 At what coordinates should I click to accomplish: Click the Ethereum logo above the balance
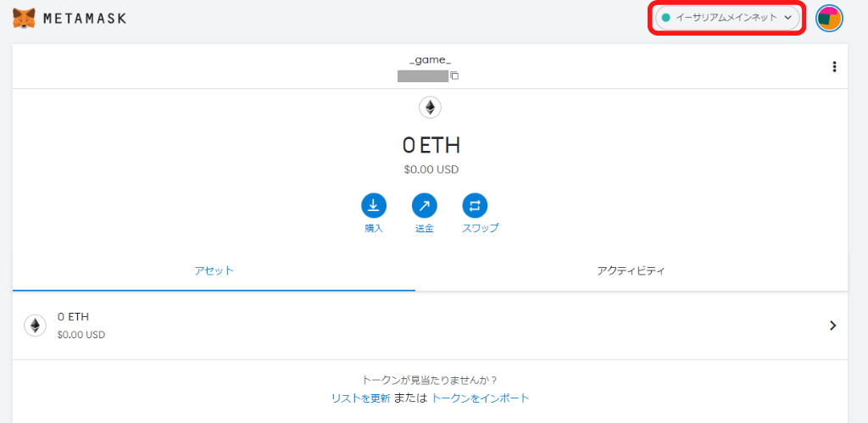coord(430,108)
